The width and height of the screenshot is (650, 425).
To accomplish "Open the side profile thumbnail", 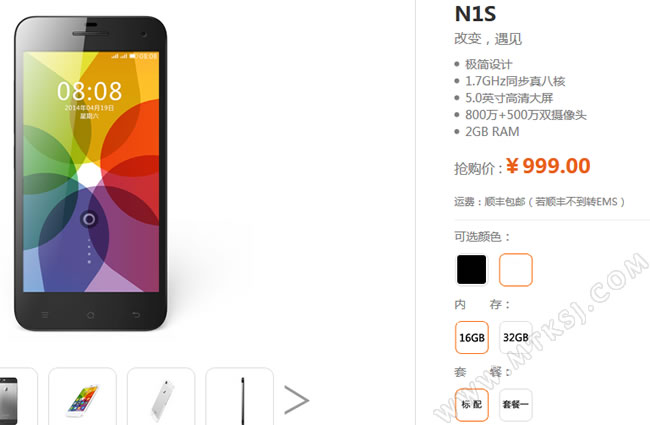I will pyautogui.click(x=240, y=396).
